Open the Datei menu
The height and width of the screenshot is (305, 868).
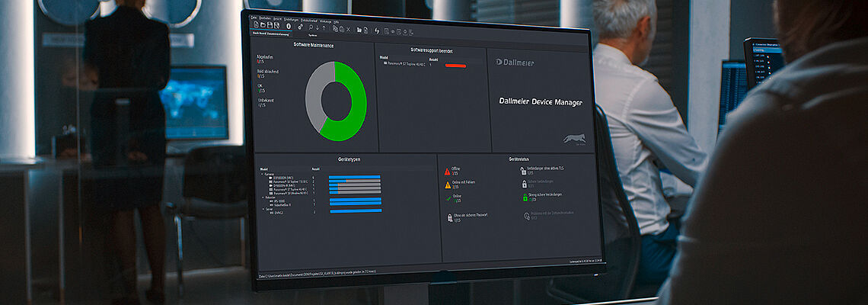[254, 18]
